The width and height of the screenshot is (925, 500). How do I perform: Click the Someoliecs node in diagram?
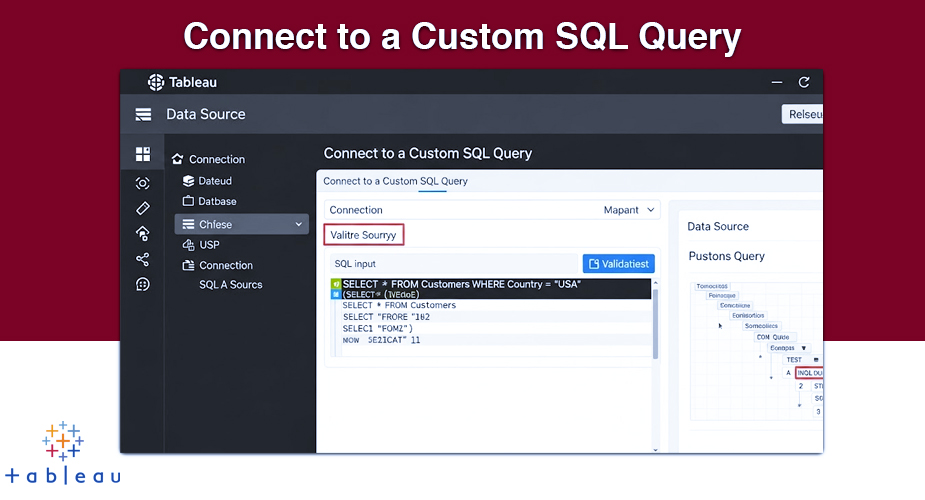tap(761, 326)
